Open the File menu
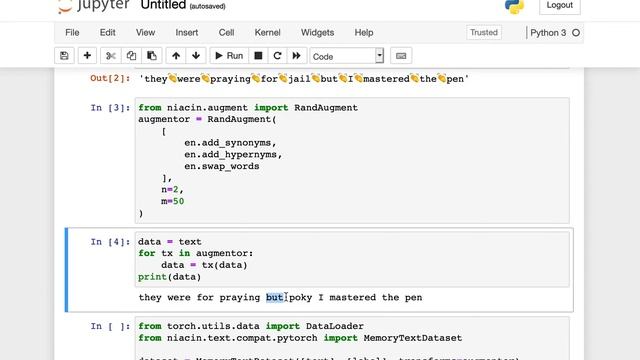Screen dimensions: 640x360 (x=72, y=33)
